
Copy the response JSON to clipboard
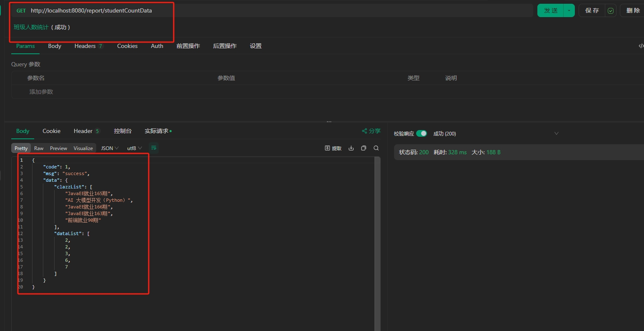coord(363,148)
